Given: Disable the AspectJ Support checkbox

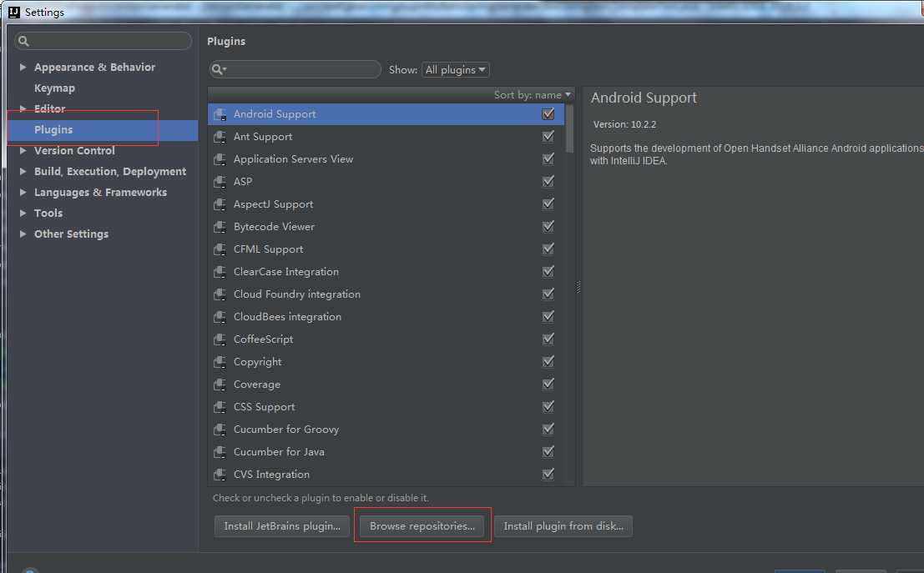Looking at the screenshot, I should [x=548, y=204].
